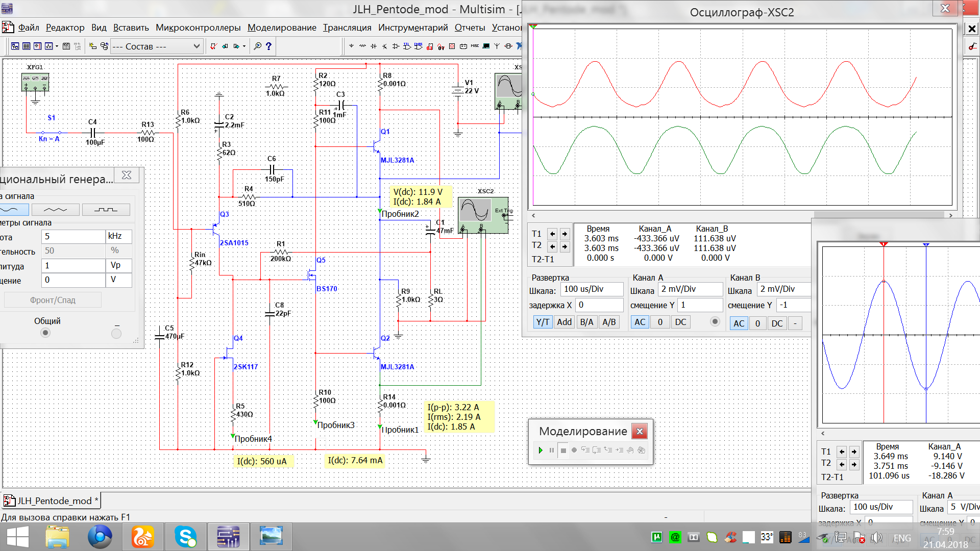Move cursor T1 left in XSC2

[552, 234]
